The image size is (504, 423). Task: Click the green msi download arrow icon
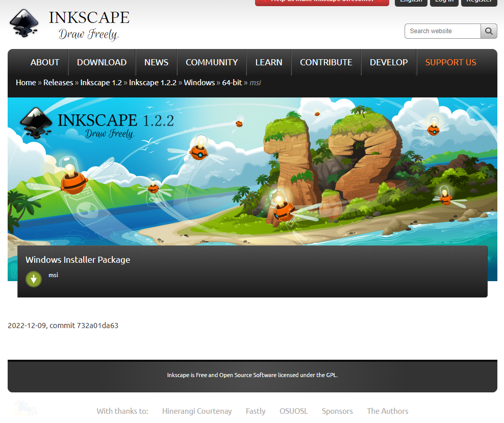click(x=34, y=279)
